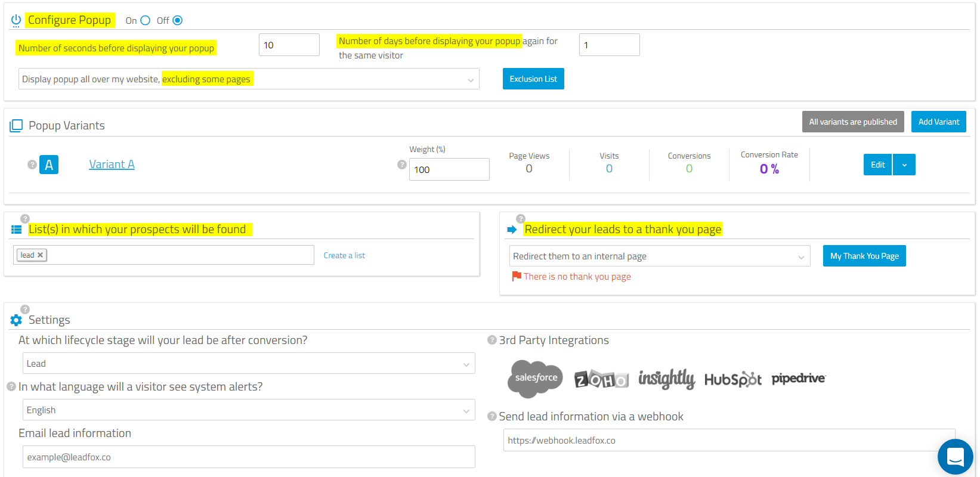Edit Variant A
980x477 pixels.
pos(877,165)
